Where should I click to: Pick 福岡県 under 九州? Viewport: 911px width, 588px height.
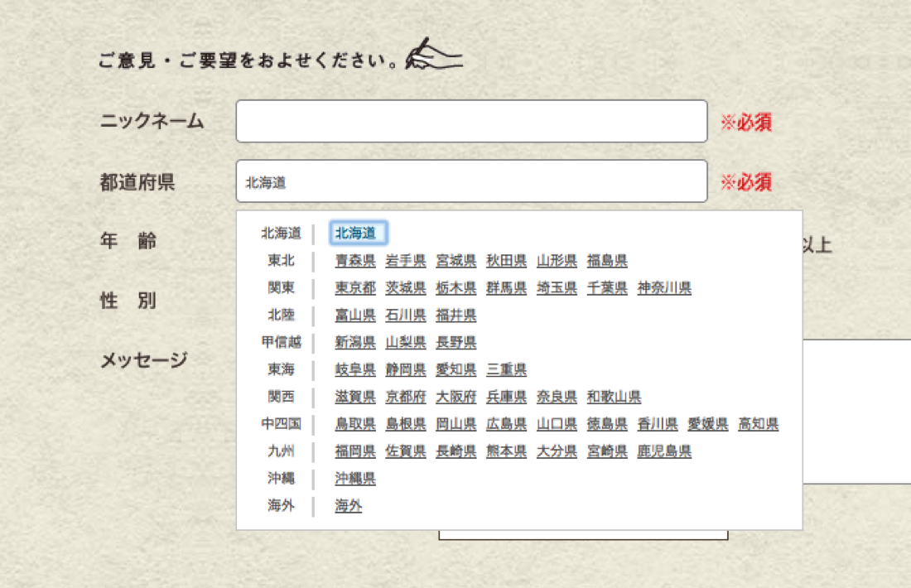coord(354,451)
